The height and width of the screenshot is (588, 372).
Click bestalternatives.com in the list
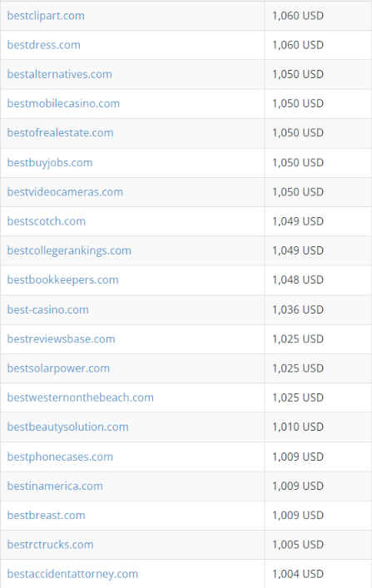pos(59,74)
